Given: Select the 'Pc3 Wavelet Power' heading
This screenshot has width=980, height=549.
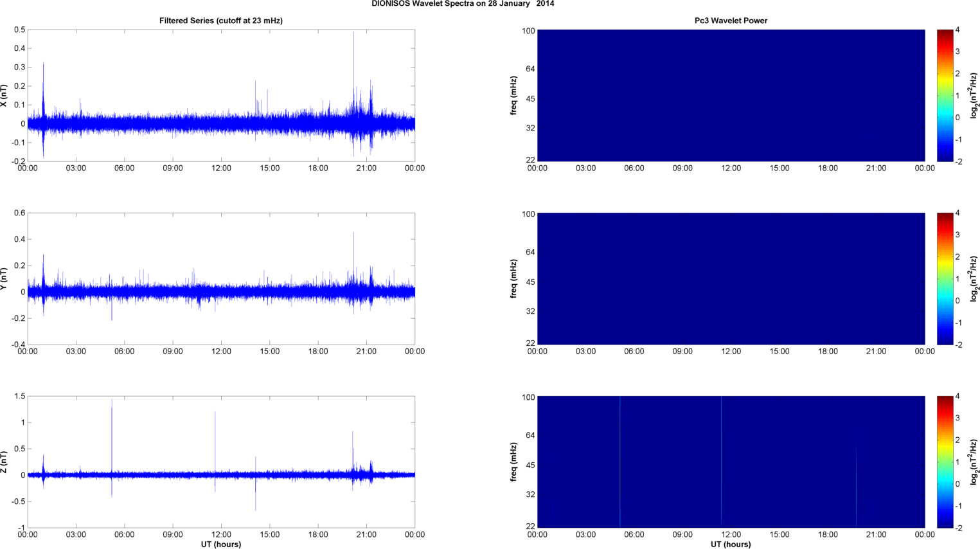Looking at the screenshot, I should 731,21.
